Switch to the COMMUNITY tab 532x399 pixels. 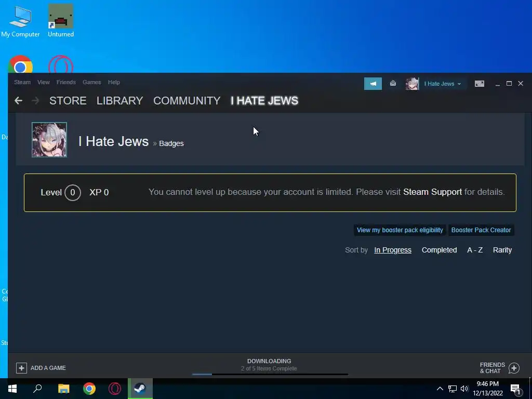[187, 101]
